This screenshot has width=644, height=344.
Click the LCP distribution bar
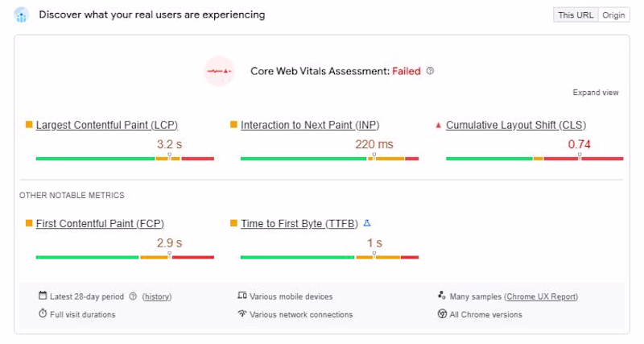pyautogui.click(x=125, y=159)
